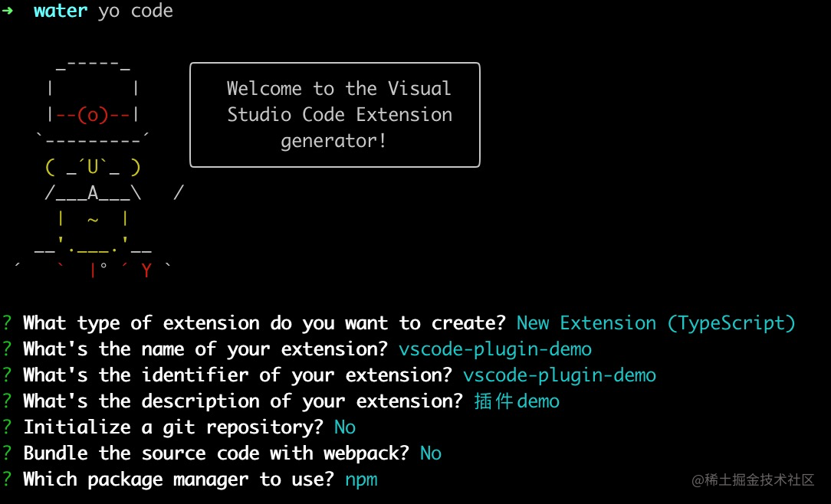The width and height of the screenshot is (831, 504).
Task: Click the 插件demo description answer
Action: pyautogui.click(x=517, y=401)
